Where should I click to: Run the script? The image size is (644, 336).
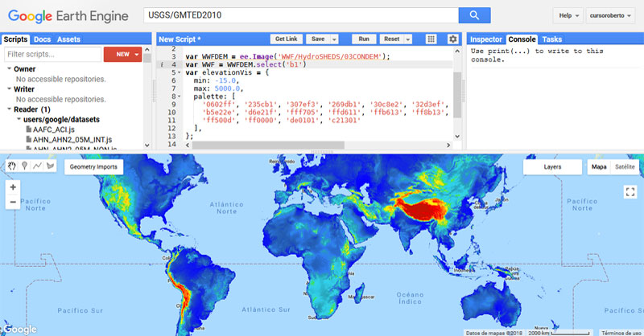364,39
